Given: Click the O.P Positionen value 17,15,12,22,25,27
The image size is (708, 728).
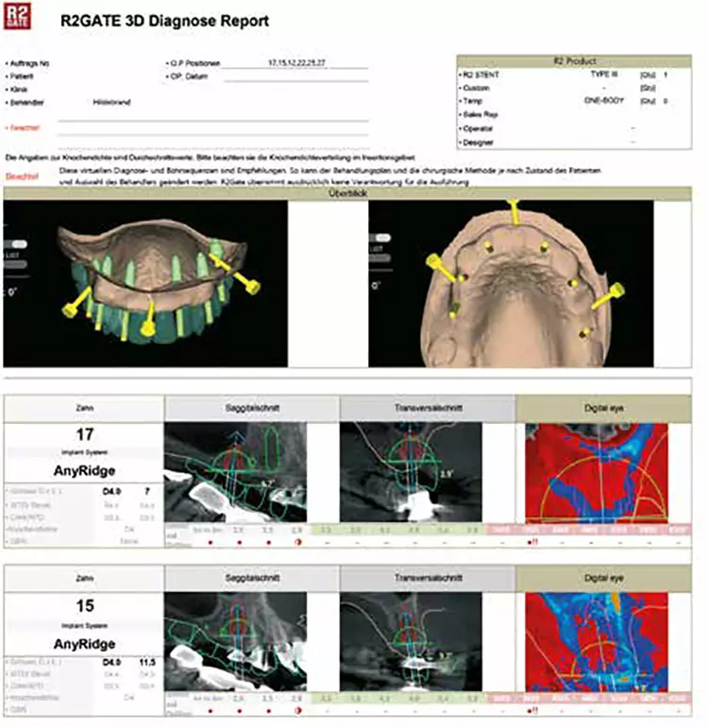Looking at the screenshot, I should [x=296, y=62].
